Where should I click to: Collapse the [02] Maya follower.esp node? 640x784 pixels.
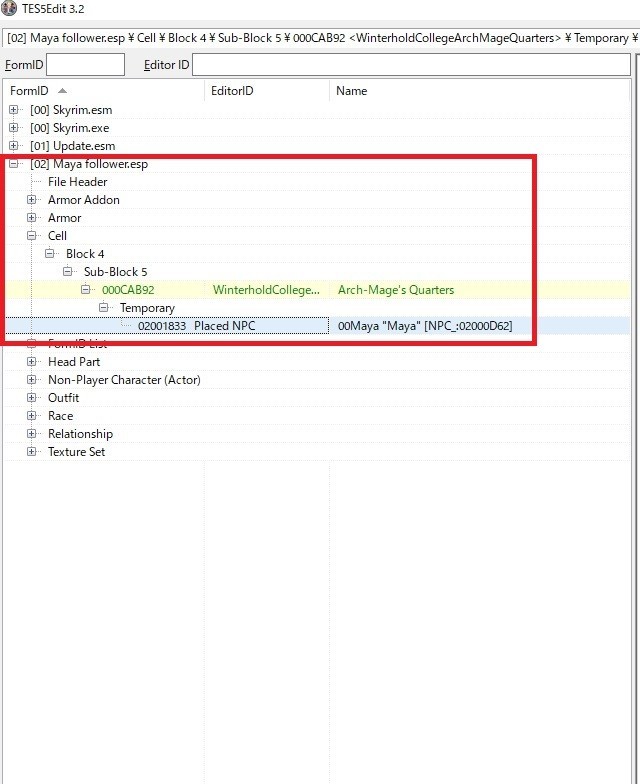(14, 164)
